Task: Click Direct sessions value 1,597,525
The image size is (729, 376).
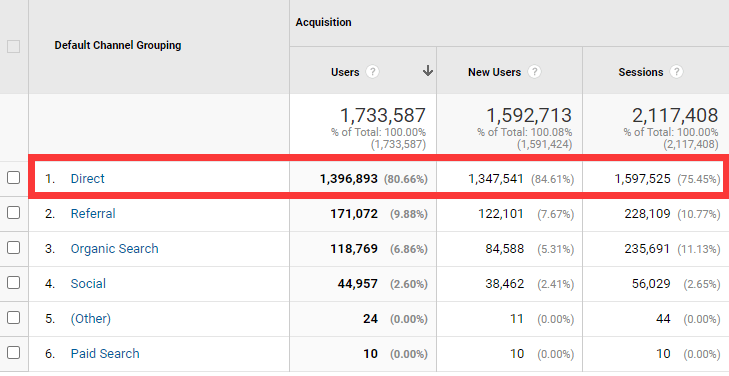Action: click(x=643, y=179)
